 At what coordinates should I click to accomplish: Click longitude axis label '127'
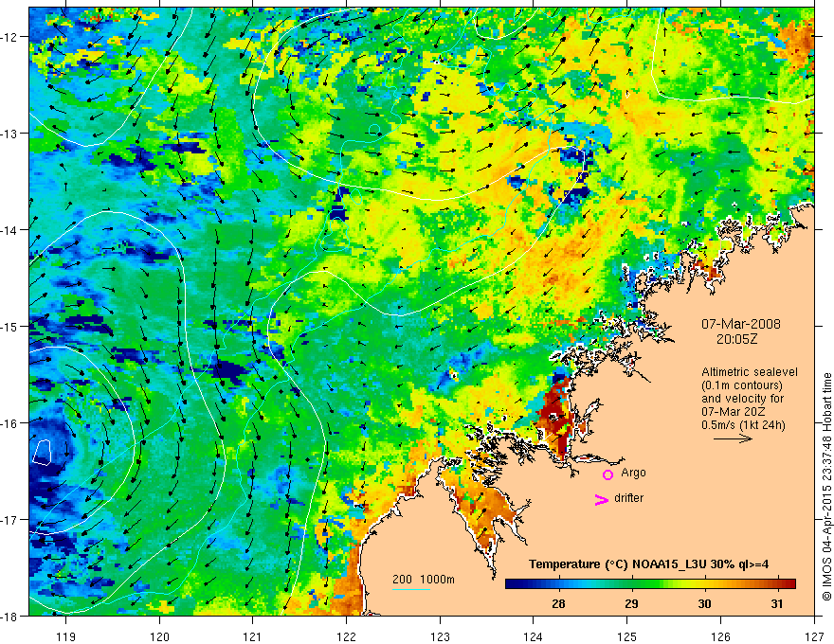tap(814, 636)
